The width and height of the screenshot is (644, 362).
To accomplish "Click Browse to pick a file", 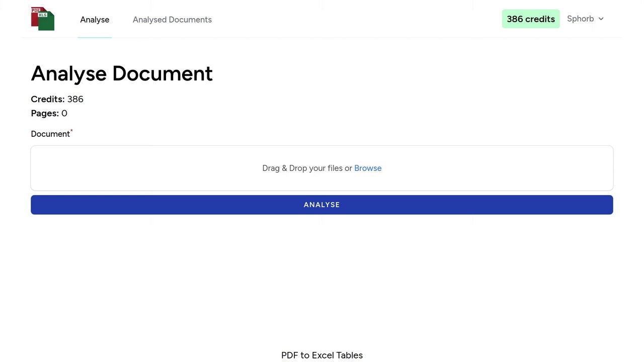I will coord(368,168).
